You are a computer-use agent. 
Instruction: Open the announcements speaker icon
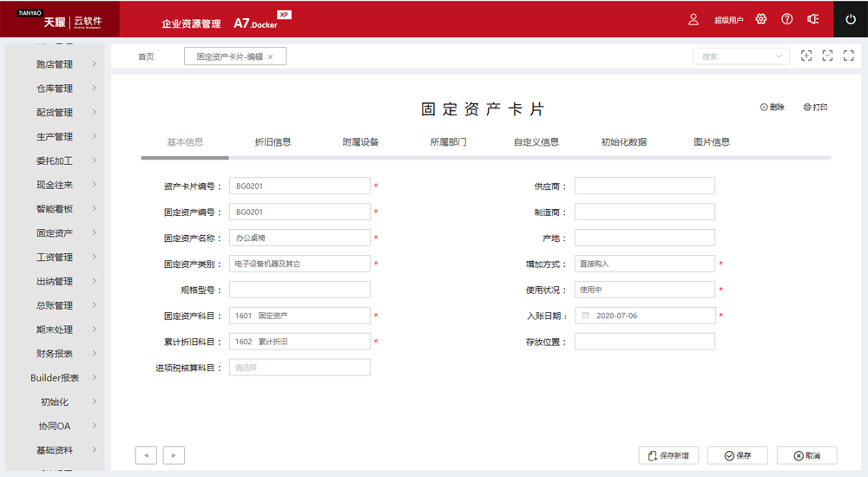(x=812, y=19)
